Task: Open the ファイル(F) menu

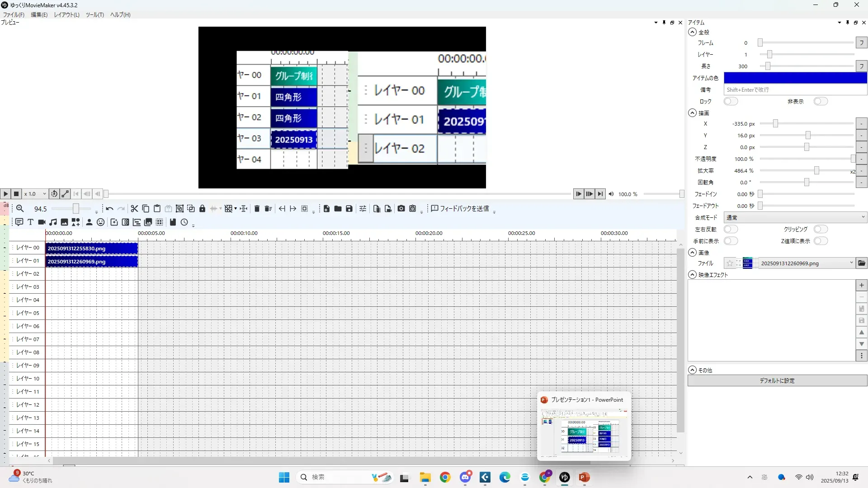Action: [14, 15]
